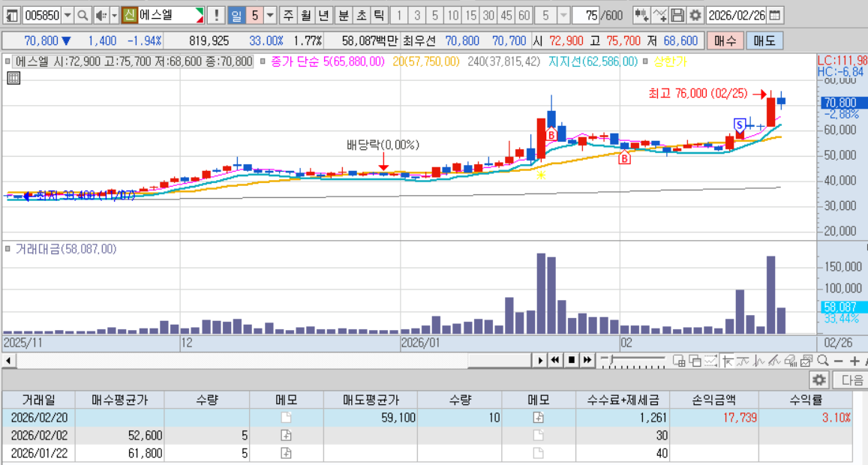Click the 수익률 column header
Viewport: 868px width, 465px height.
pyautogui.click(x=806, y=400)
